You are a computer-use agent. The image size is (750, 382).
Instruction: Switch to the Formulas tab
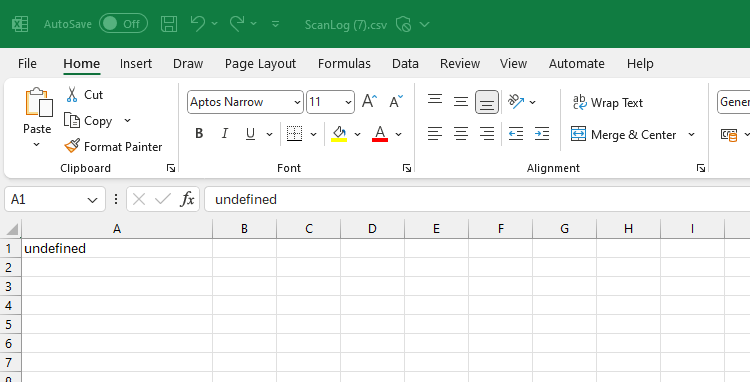click(x=344, y=64)
